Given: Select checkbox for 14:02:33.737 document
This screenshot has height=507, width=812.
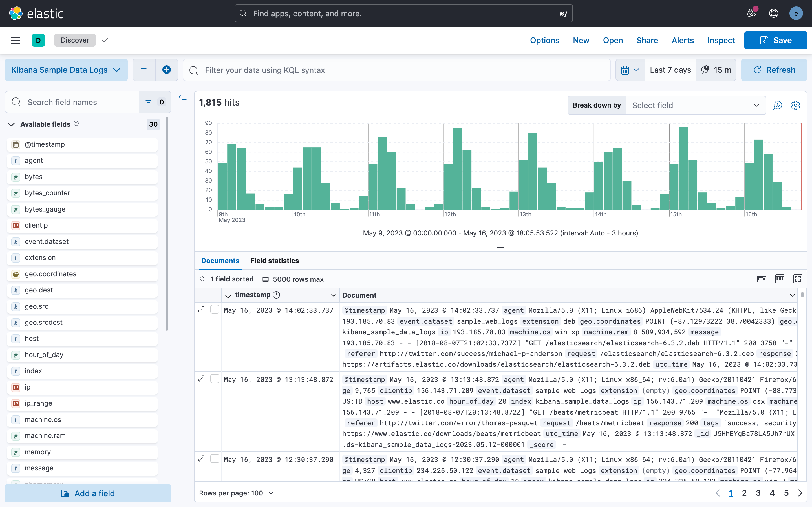Looking at the screenshot, I should tap(215, 310).
